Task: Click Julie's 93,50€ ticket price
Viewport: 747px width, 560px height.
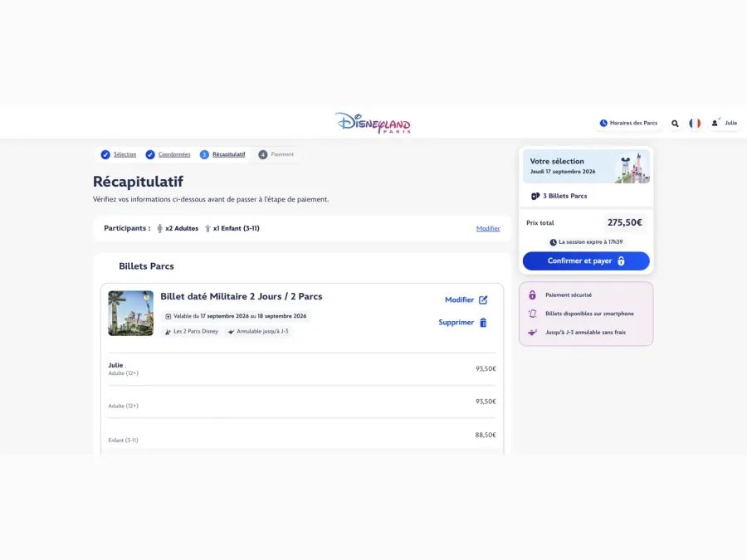Action: [x=486, y=368]
